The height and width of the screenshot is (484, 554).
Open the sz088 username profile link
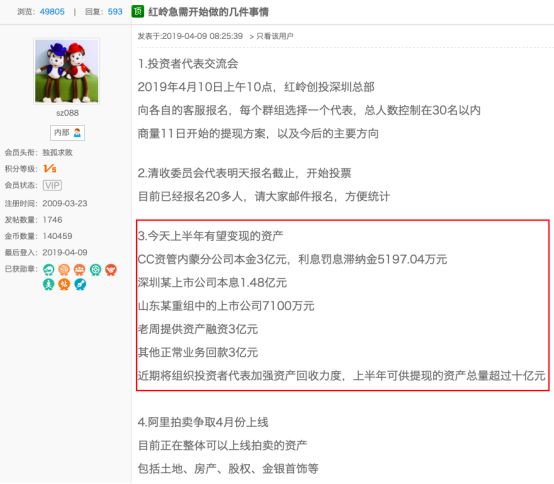[67, 113]
